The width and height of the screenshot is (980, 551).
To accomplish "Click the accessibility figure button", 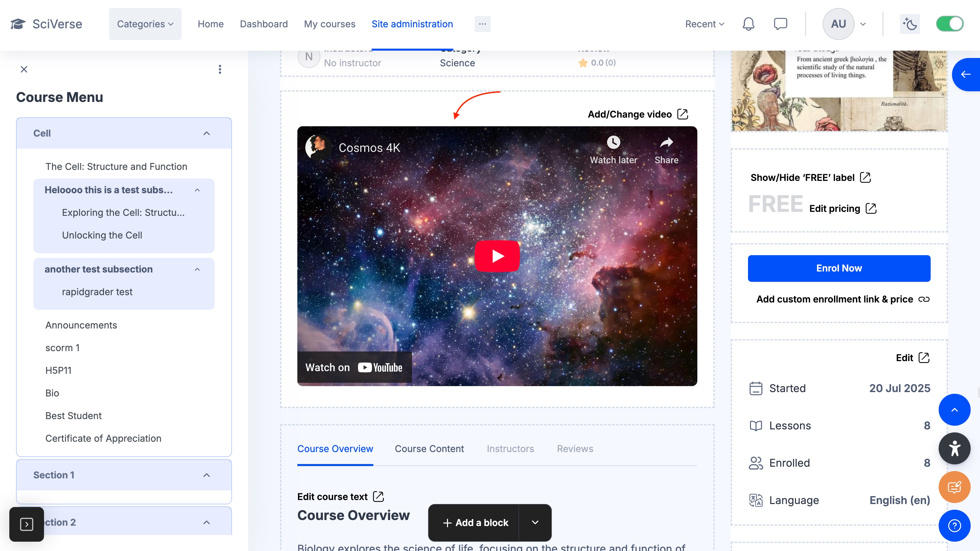I will point(954,448).
